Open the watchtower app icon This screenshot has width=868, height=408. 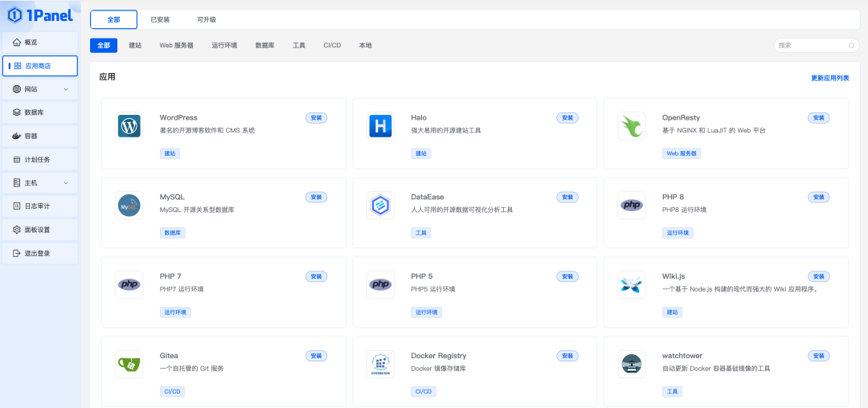(632, 364)
